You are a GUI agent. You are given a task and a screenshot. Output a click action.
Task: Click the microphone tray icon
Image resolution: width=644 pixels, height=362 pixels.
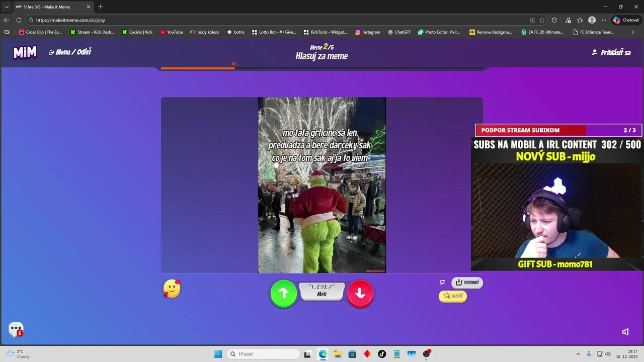(589, 354)
